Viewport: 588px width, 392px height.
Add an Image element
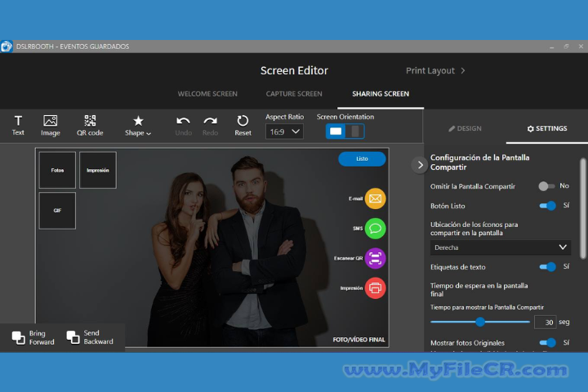51,125
